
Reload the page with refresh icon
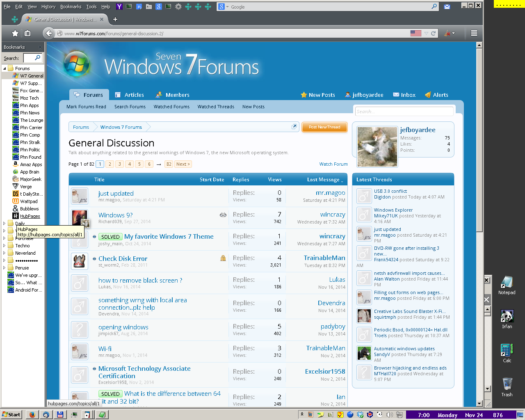(433, 33)
